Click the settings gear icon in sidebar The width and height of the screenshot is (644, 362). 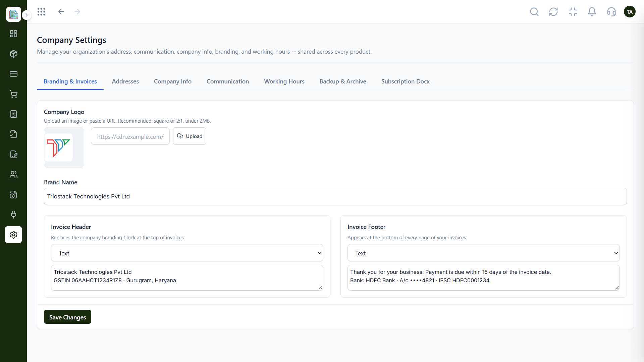13,235
